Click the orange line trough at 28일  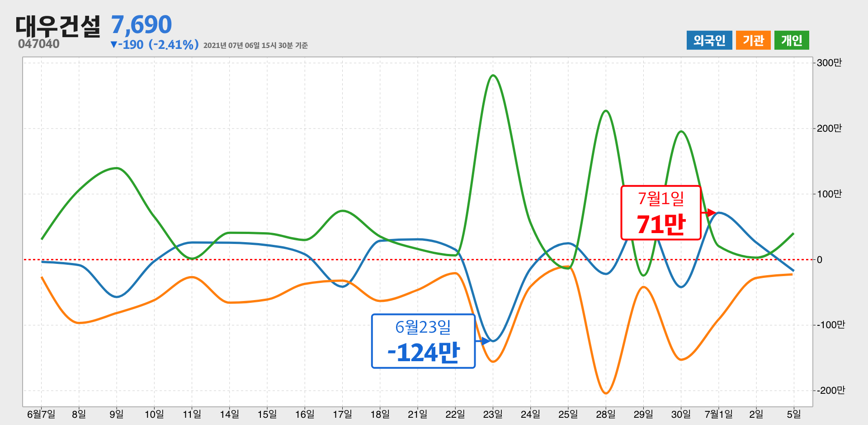coord(606,393)
